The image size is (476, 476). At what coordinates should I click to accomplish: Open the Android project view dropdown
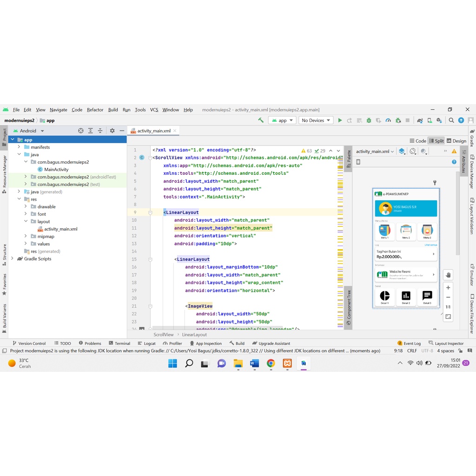coord(28,131)
